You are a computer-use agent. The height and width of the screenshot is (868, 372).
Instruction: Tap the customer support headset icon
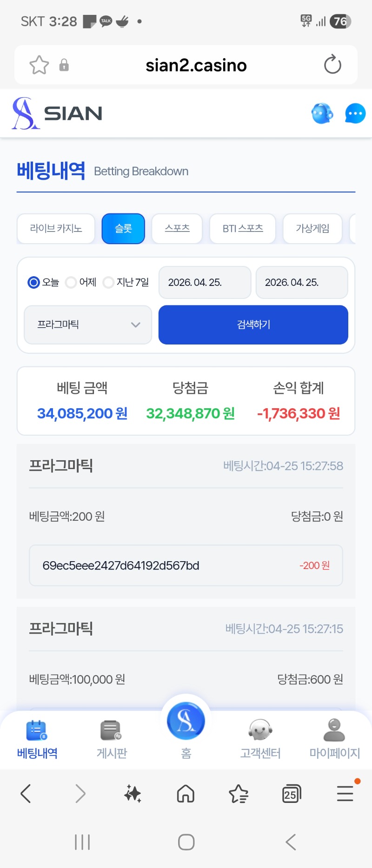click(x=322, y=113)
